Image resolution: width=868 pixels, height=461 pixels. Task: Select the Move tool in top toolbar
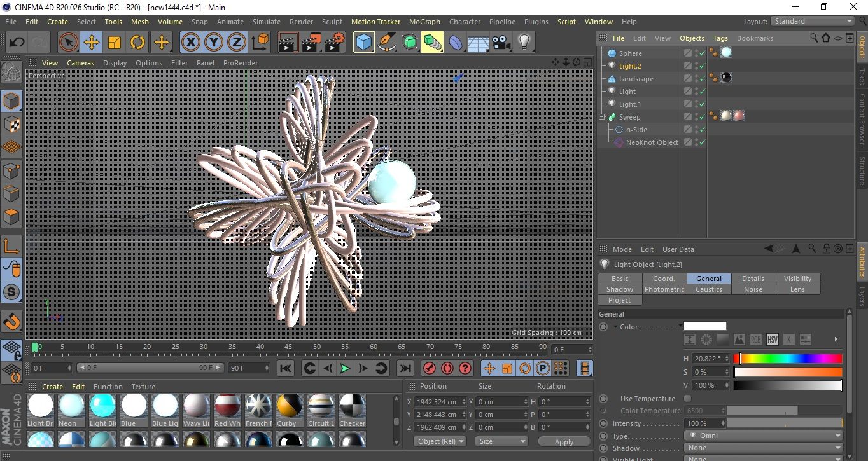point(91,43)
